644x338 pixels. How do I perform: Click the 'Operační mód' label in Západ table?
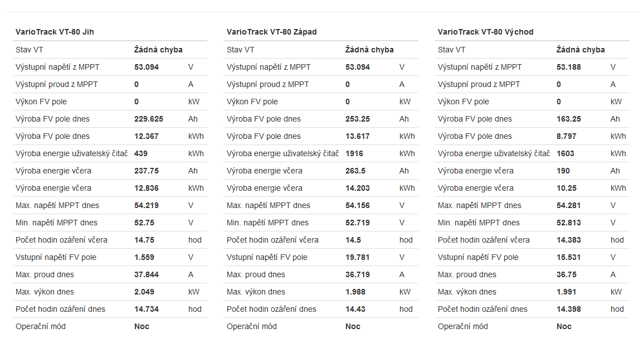point(251,326)
